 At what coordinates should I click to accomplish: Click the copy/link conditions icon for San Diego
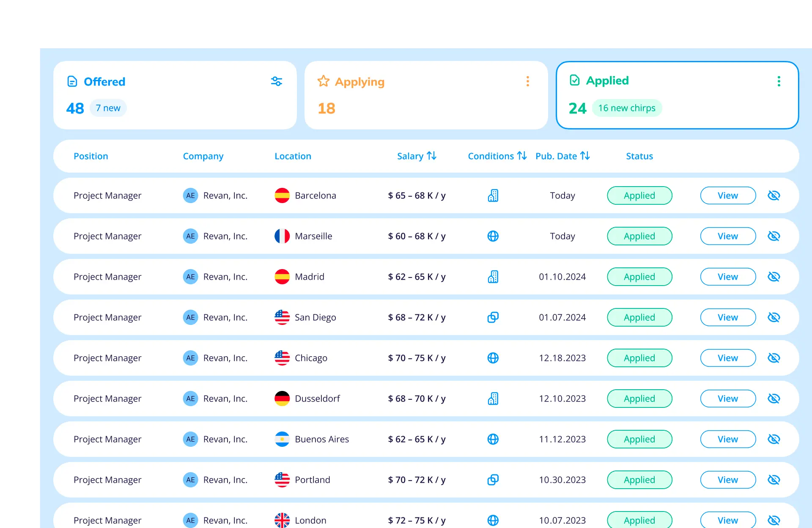tap(493, 317)
